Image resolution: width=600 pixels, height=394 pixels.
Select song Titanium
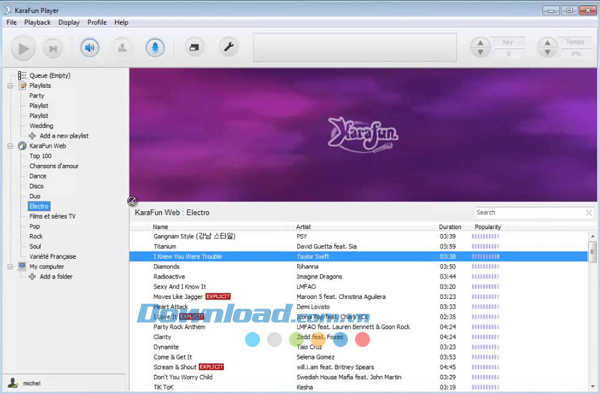click(x=359, y=247)
